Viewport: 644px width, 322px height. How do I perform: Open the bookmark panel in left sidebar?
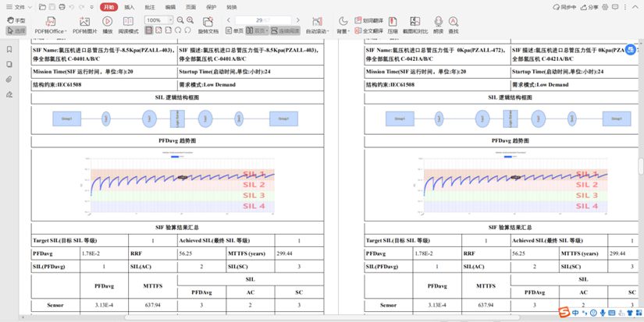click(x=9, y=48)
